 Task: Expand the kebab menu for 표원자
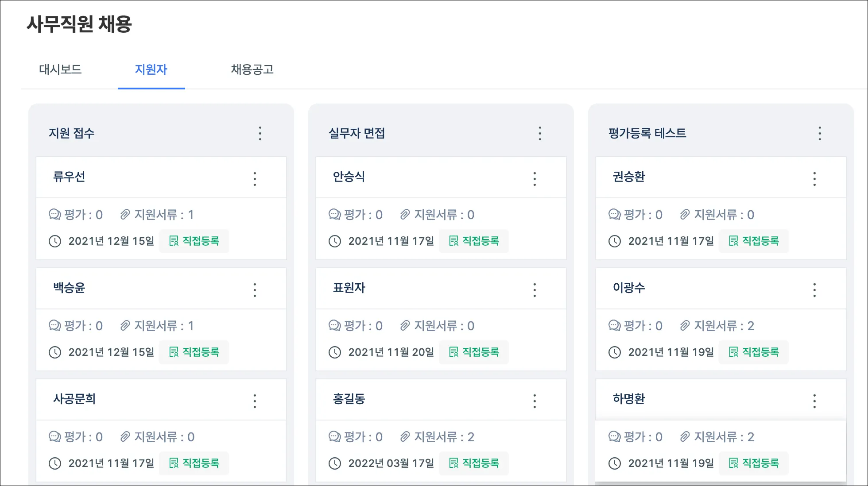(x=535, y=290)
